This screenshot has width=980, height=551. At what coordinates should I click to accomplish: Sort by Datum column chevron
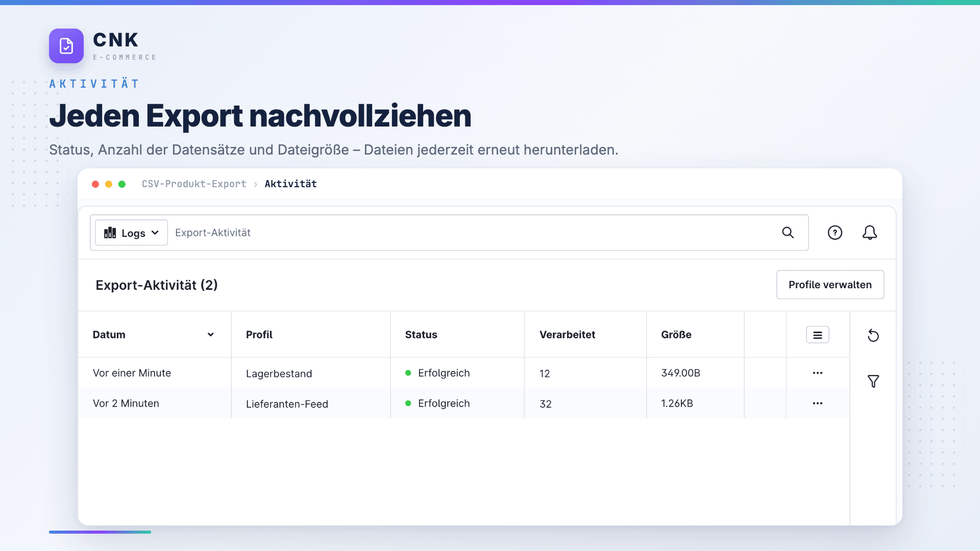(210, 335)
